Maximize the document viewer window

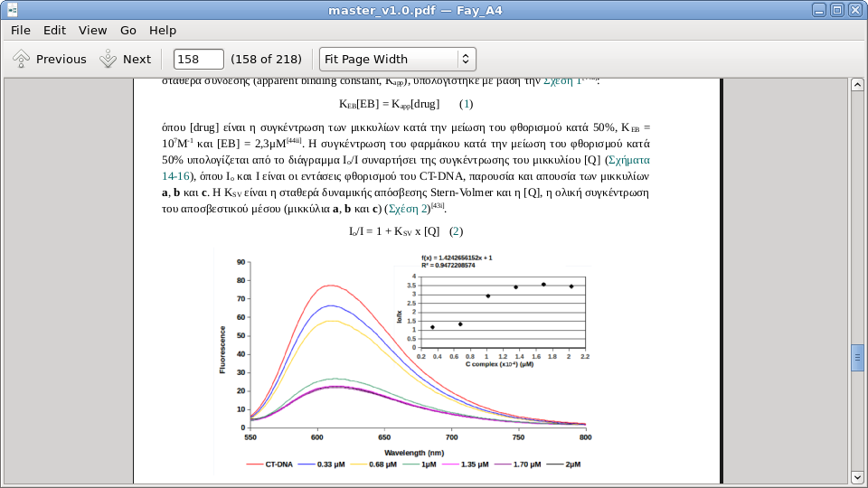(x=836, y=10)
